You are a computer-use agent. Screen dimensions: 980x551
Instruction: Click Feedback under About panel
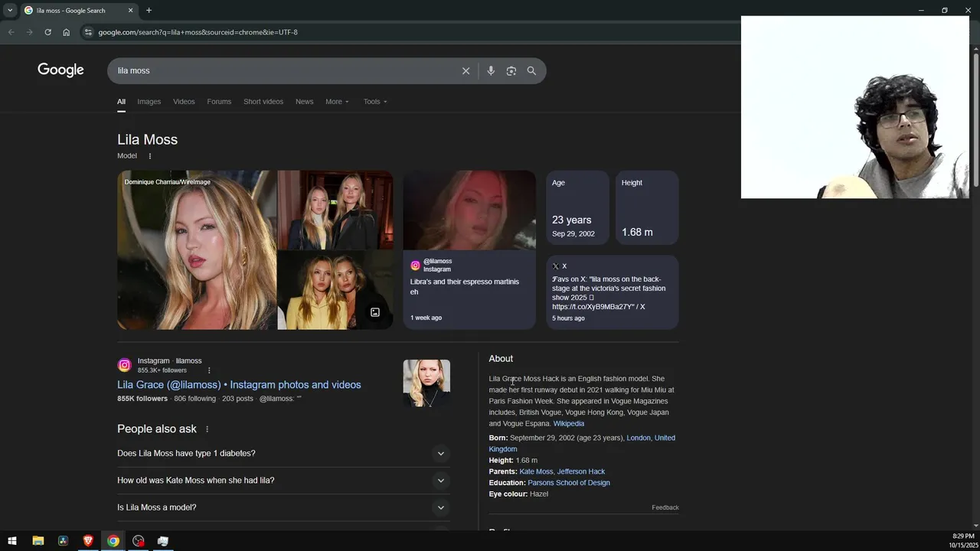point(665,507)
